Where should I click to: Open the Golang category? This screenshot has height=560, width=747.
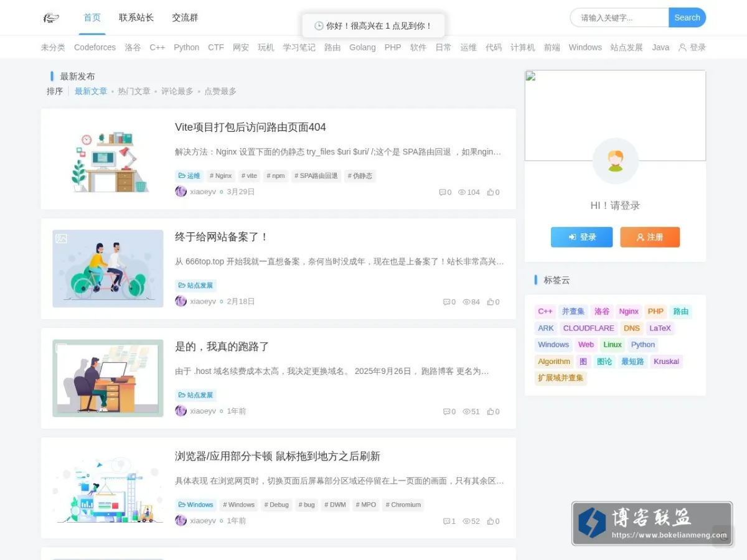362,47
